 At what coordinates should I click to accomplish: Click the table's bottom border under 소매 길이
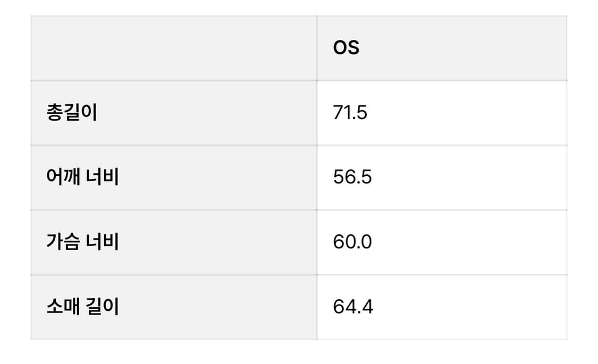click(173, 340)
